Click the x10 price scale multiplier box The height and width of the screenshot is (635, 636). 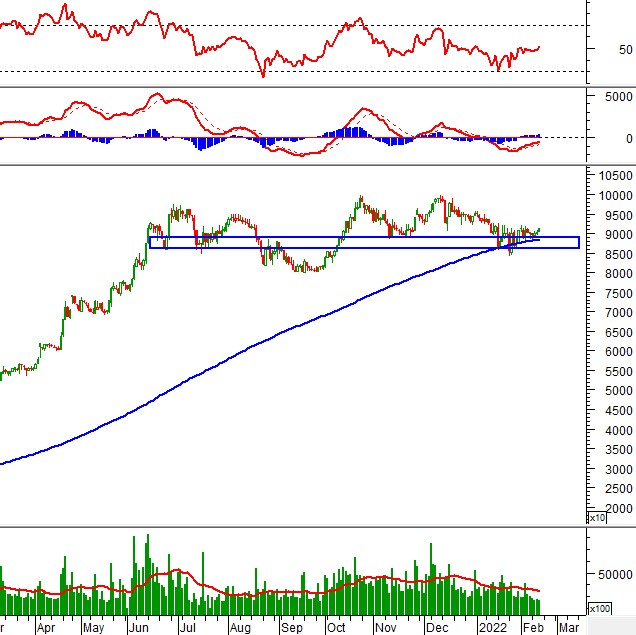597,518
